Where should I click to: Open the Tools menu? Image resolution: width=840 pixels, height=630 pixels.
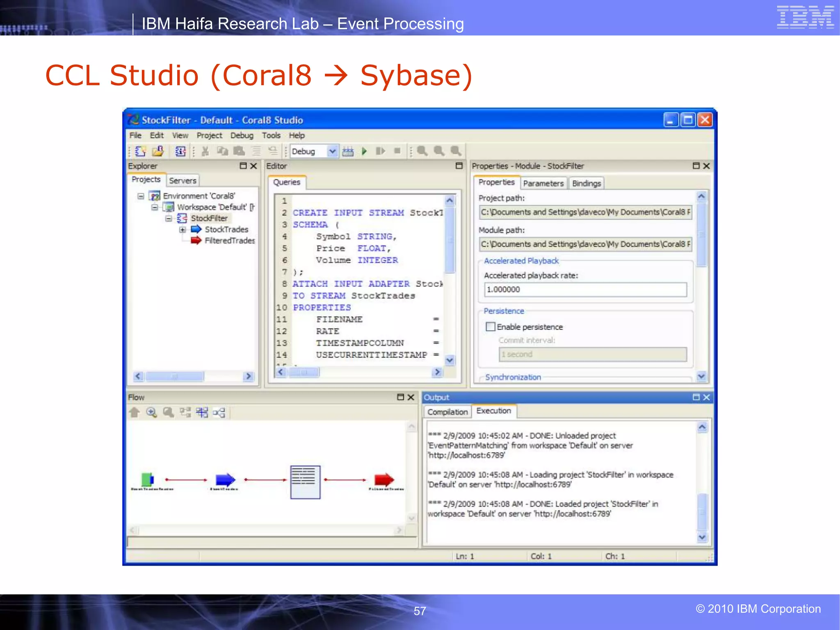tap(271, 135)
